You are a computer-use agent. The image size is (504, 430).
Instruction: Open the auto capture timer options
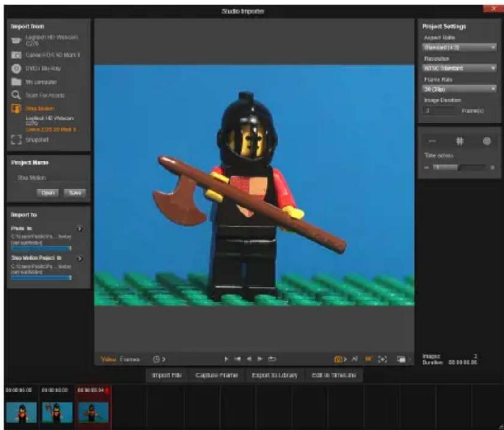tap(159, 359)
